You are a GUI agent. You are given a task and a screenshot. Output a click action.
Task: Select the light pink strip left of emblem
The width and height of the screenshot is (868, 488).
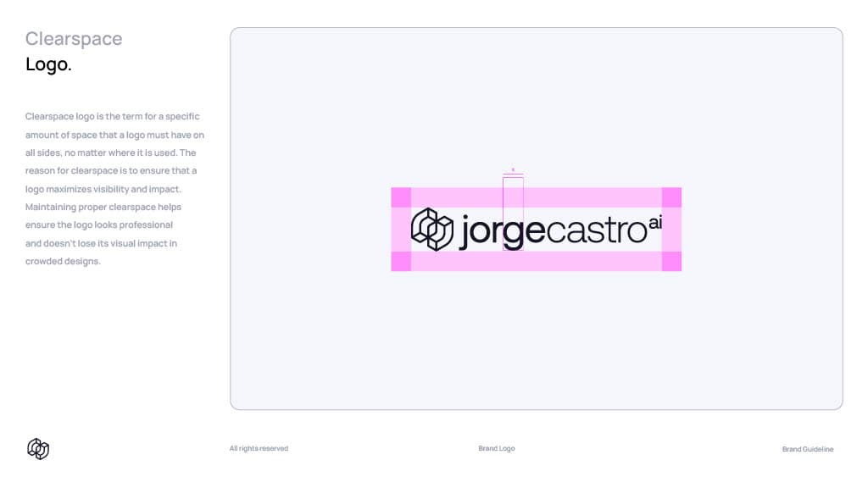click(401, 230)
